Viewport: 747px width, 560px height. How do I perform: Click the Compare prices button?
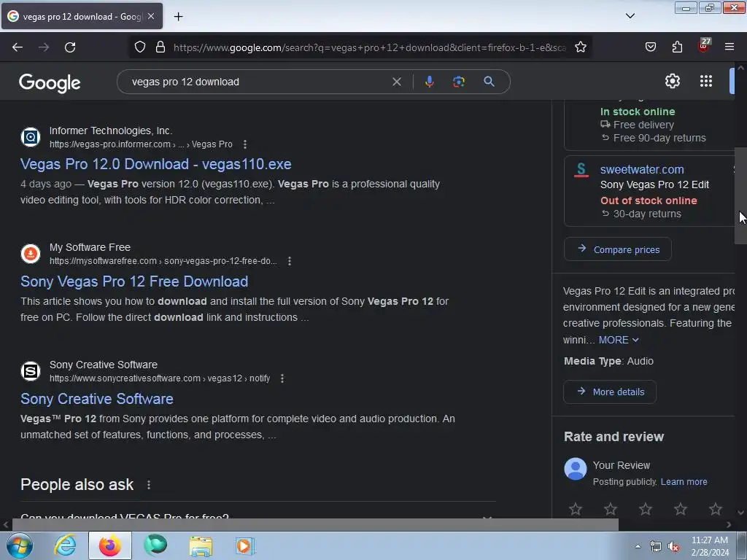(x=617, y=249)
